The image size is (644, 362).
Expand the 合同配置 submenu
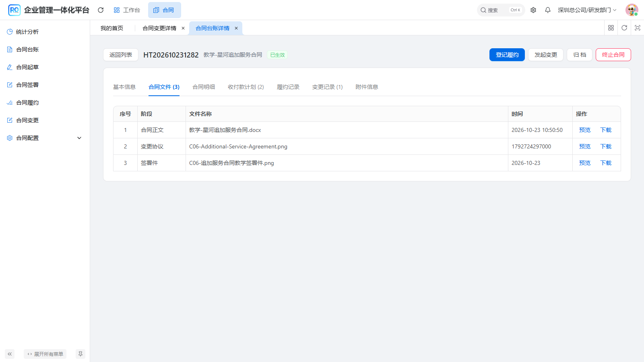pos(45,138)
